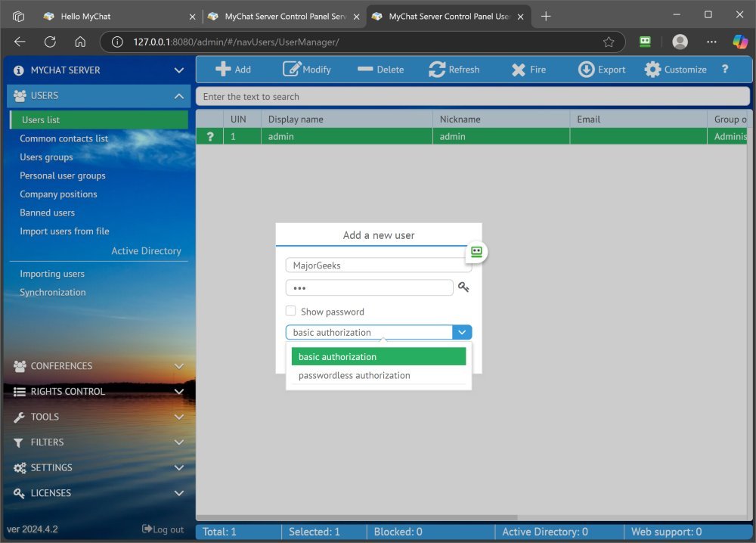756x543 pixels.
Task: Expand the LICENSES section chevron
Action: point(179,493)
